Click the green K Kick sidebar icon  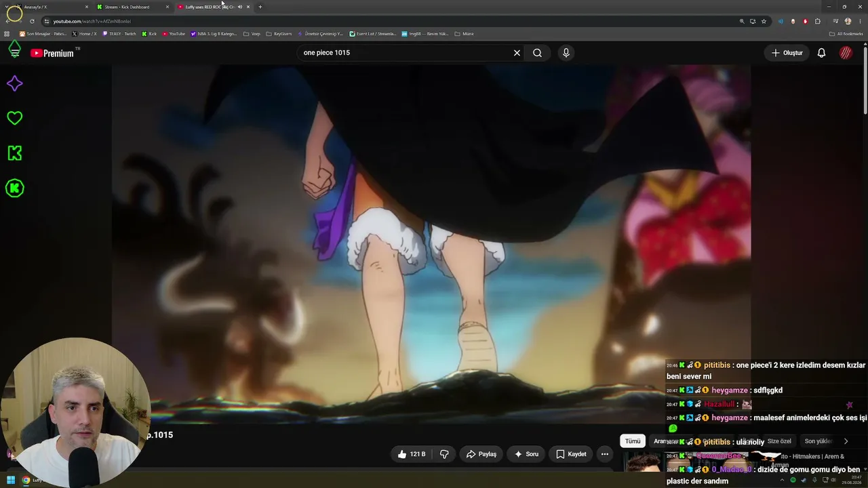point(14,153)
